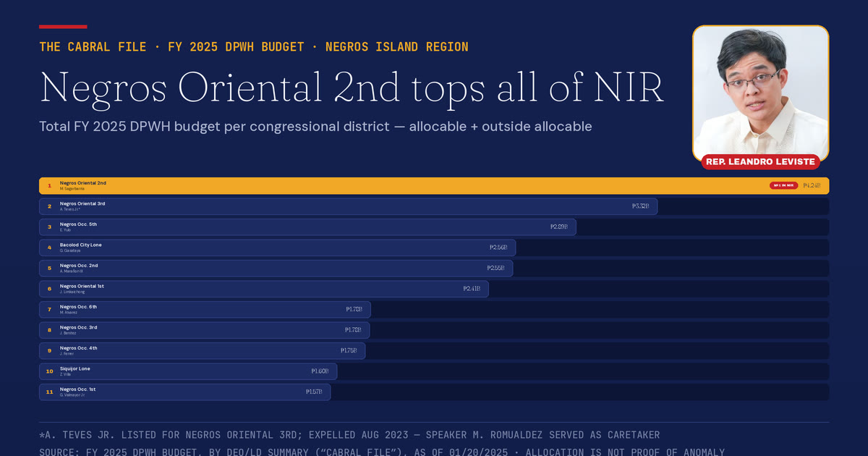The width and height of the screenshot is (868, 456).
Task: Click the subtitle about total FY 2025 DPWH budget
Action: (315, 127)
